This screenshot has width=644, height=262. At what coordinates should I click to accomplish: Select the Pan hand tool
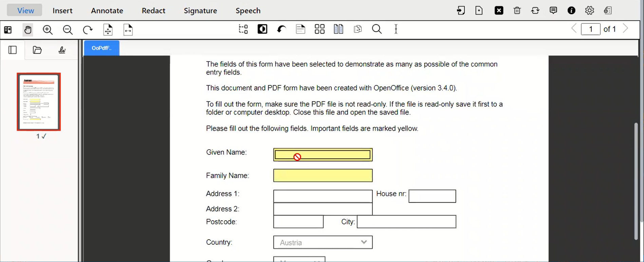tap(28, 30)
